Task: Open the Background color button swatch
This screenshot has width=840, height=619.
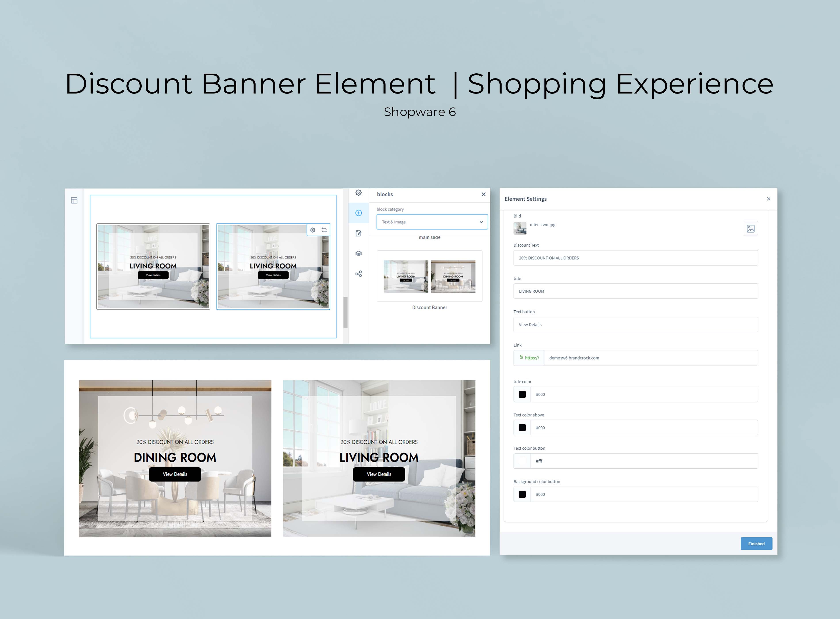Action: [x=522, y=494]
